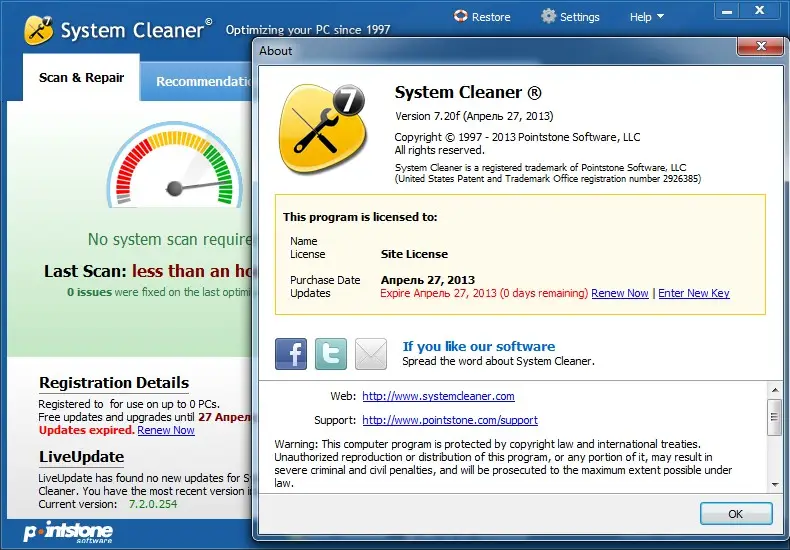Click the 'LiveUpdate' heading
This screenshot has height=550, width=790.
pyautogui.click(x=82, y=457)
